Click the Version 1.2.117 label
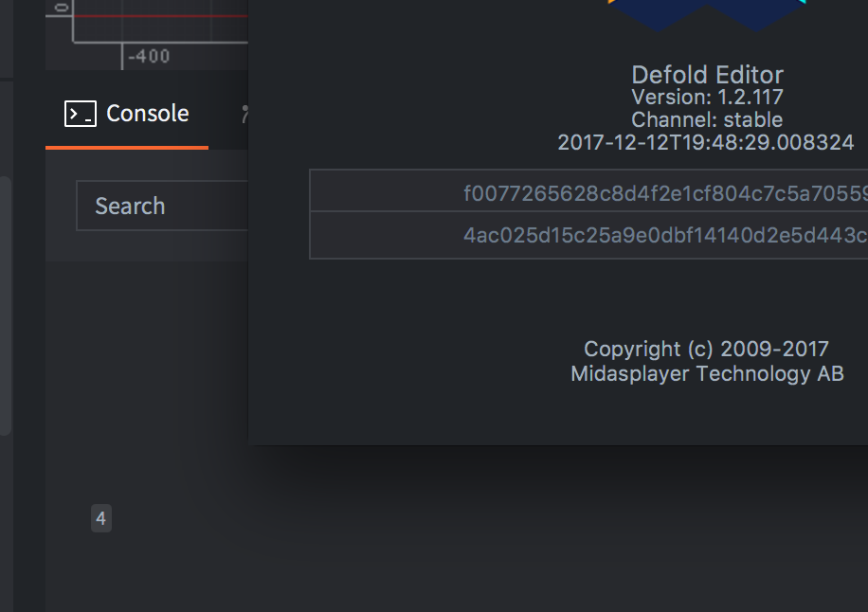 [707, 97]
